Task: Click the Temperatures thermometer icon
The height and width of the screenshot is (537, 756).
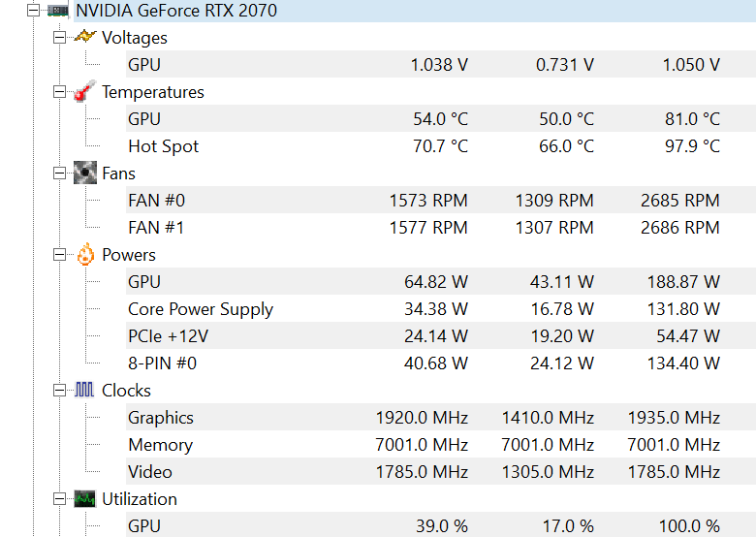Action: pos(85,91)
